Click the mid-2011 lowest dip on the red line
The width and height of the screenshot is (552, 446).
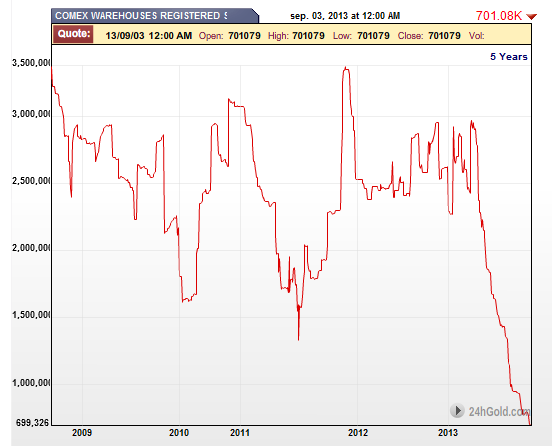pos(299,339)
